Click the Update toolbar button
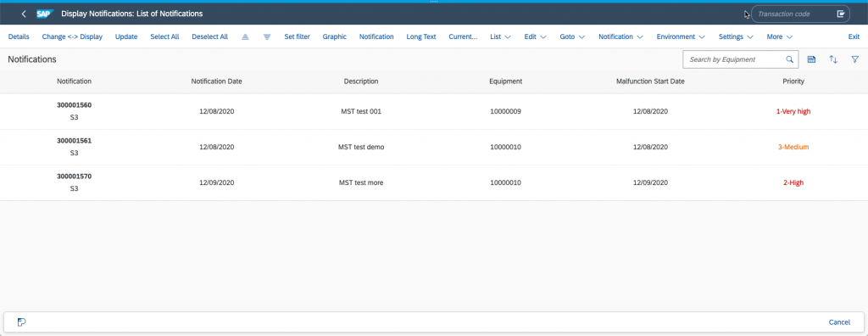868x336 pixels. pos(126,36)
